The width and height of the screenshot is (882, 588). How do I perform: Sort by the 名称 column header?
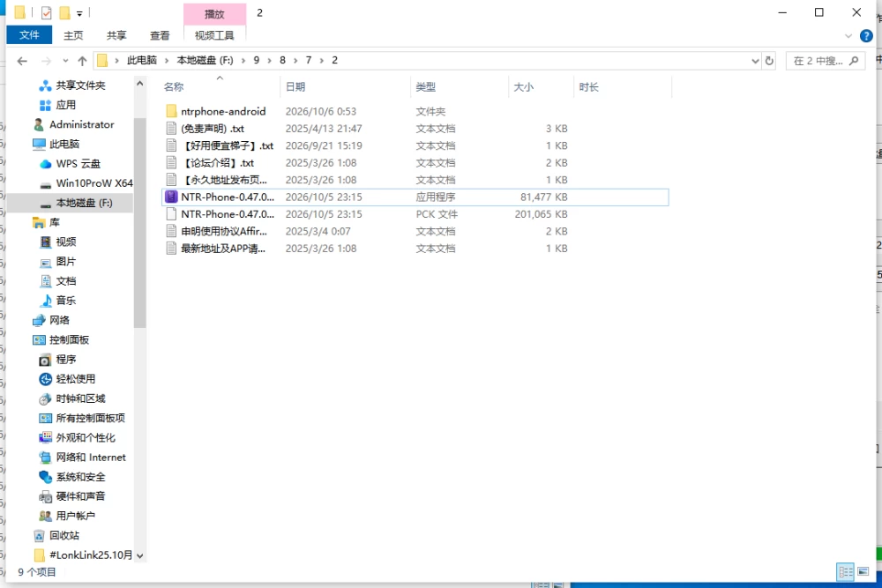pyautogui.click(x=174, y=86)
